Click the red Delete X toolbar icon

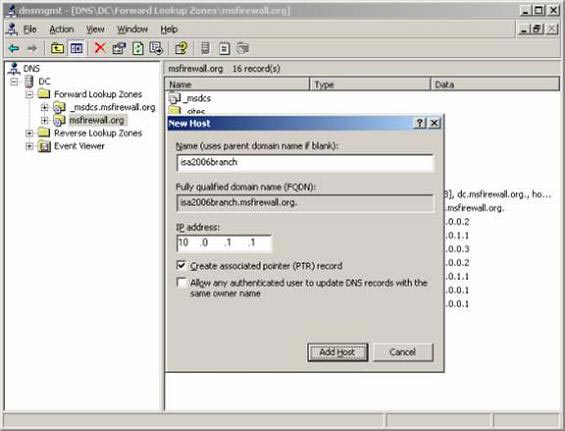[x=100, y=48]
